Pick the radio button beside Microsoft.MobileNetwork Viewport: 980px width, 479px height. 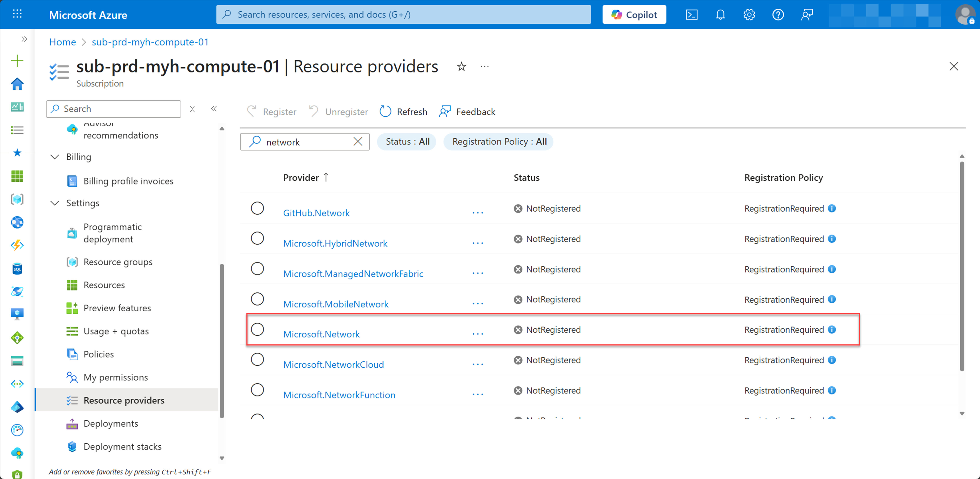(258, 299)
